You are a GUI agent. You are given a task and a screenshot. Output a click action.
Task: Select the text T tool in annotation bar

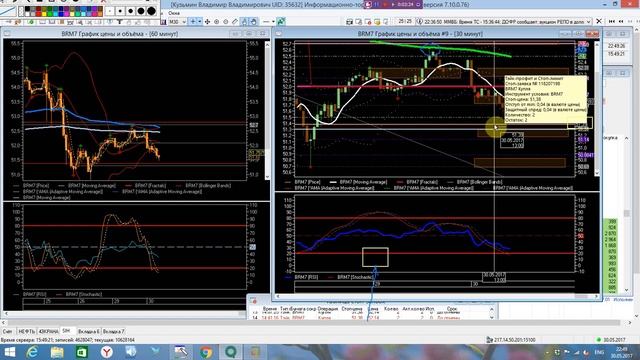click(x=119, y=21)
